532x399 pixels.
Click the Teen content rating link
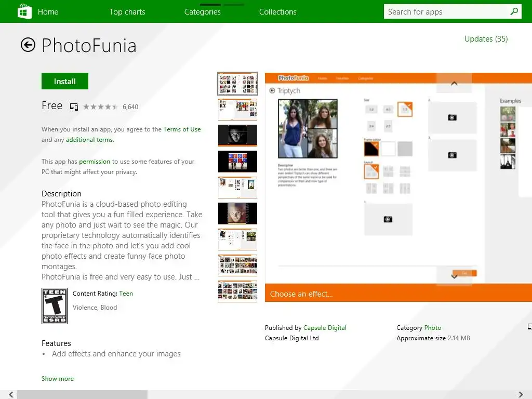click(x=126, y=294)
